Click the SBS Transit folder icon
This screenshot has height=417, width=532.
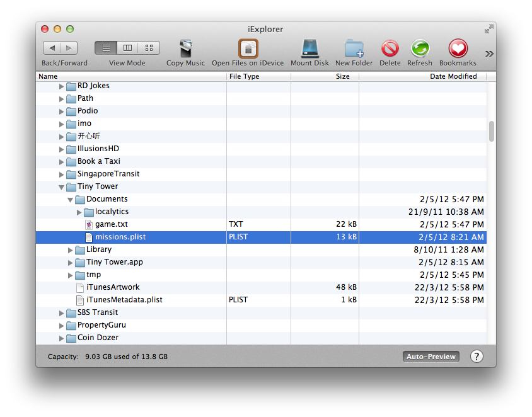(71, 313)
